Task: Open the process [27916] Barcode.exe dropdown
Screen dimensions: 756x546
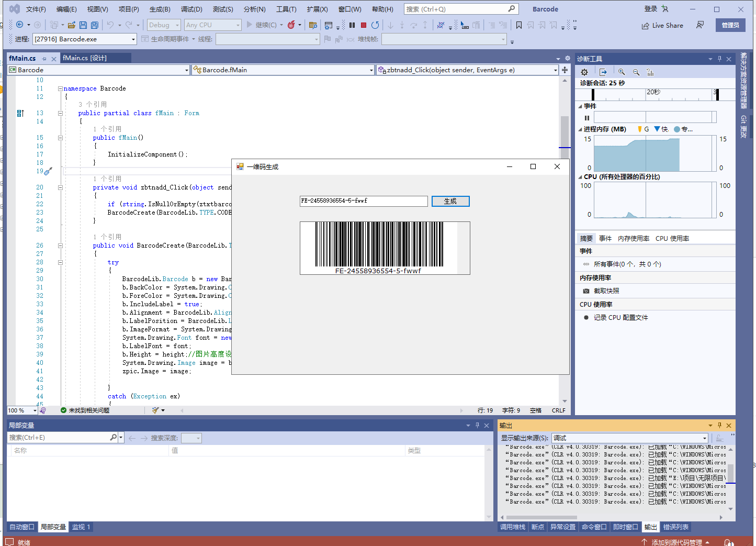Action: (85, 39)
